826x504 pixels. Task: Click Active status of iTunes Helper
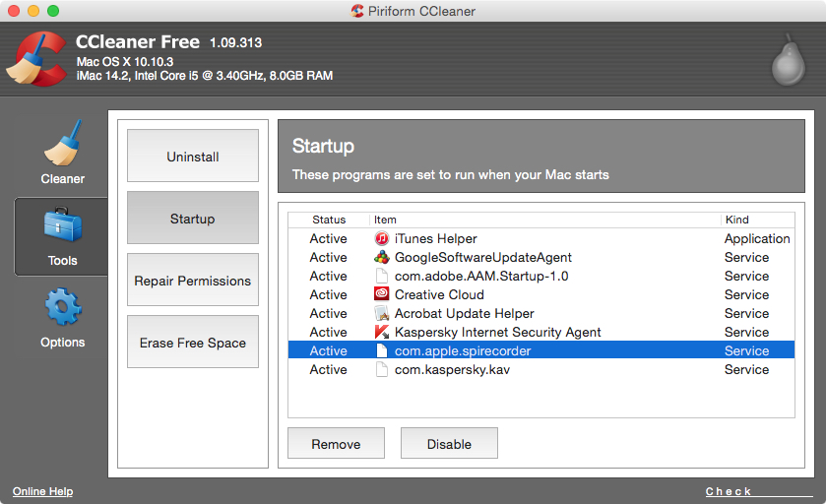click(328, 238)
